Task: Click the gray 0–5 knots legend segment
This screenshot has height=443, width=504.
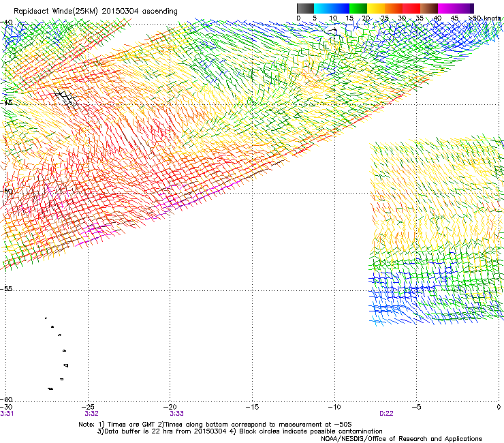Action: coord(305,8)
